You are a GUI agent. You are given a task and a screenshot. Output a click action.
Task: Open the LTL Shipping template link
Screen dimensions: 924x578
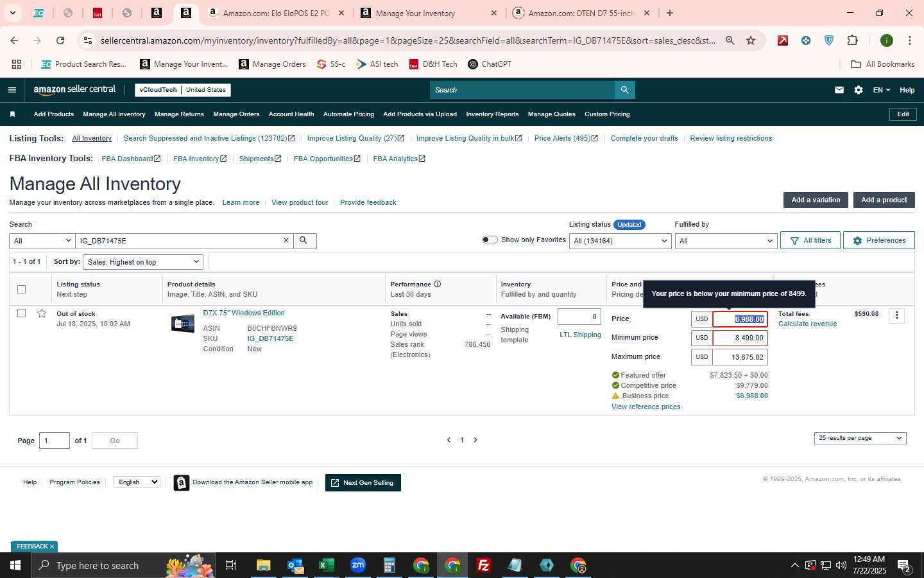[580, 335]
